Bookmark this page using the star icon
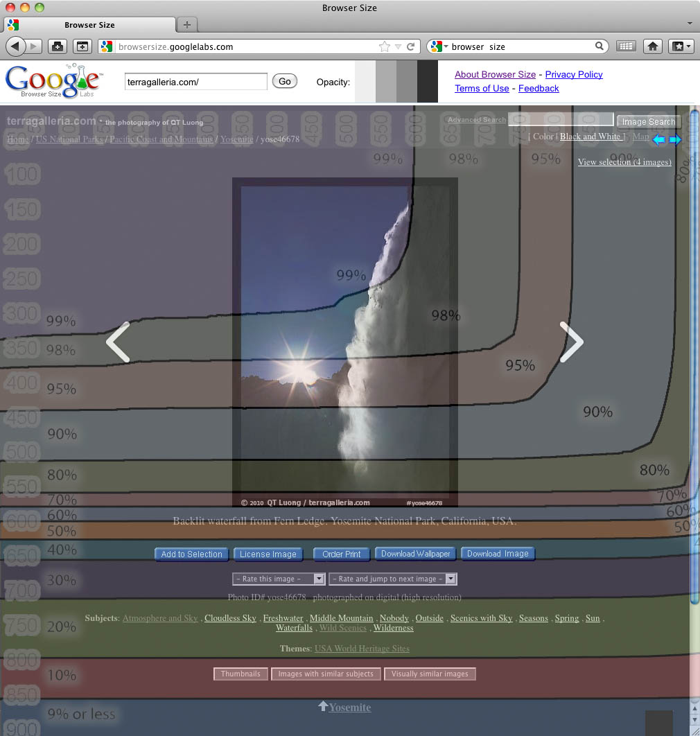 click(385, 46)
